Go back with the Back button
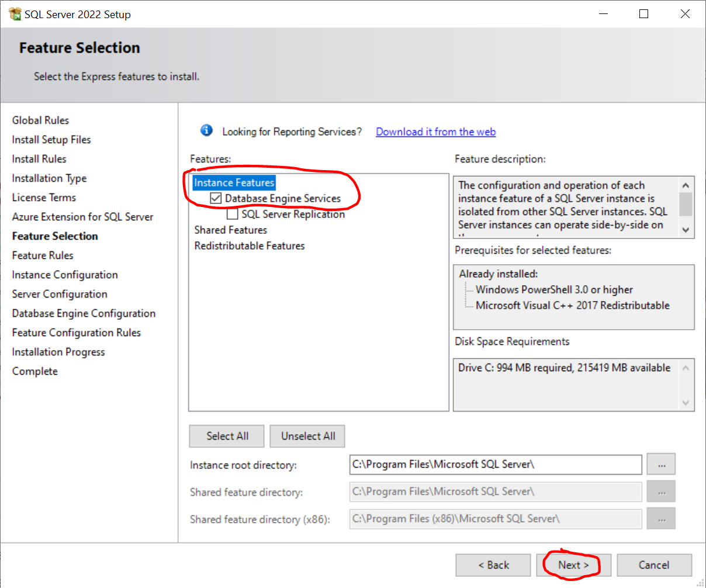The height and width of the screenshot is (588, 706). click(493, 565)
